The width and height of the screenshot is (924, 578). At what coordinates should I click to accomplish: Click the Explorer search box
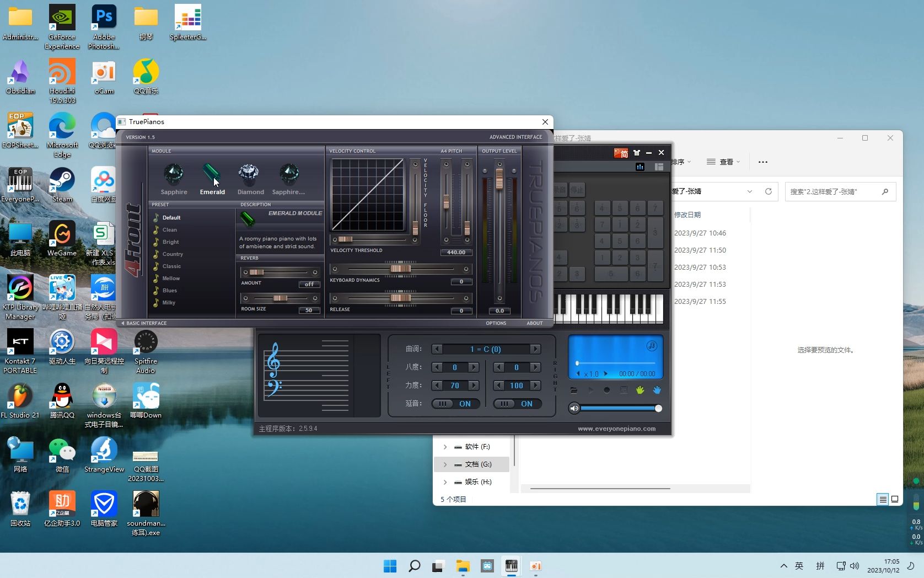point(840,191)
